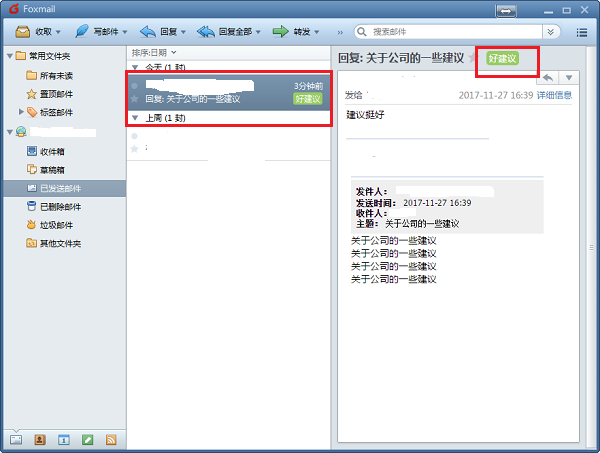
Task: Click the 好建议 tag in message list
Action: pos(308,99)
